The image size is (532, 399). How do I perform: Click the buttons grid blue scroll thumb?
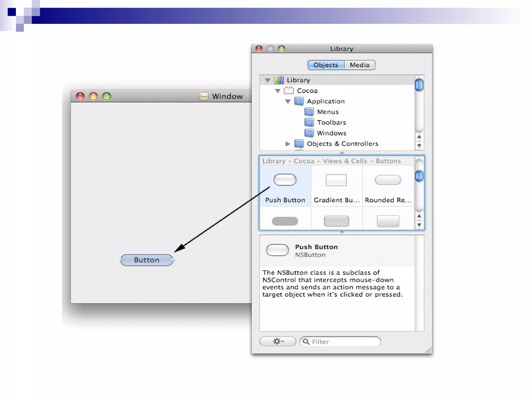coord(419,176)
